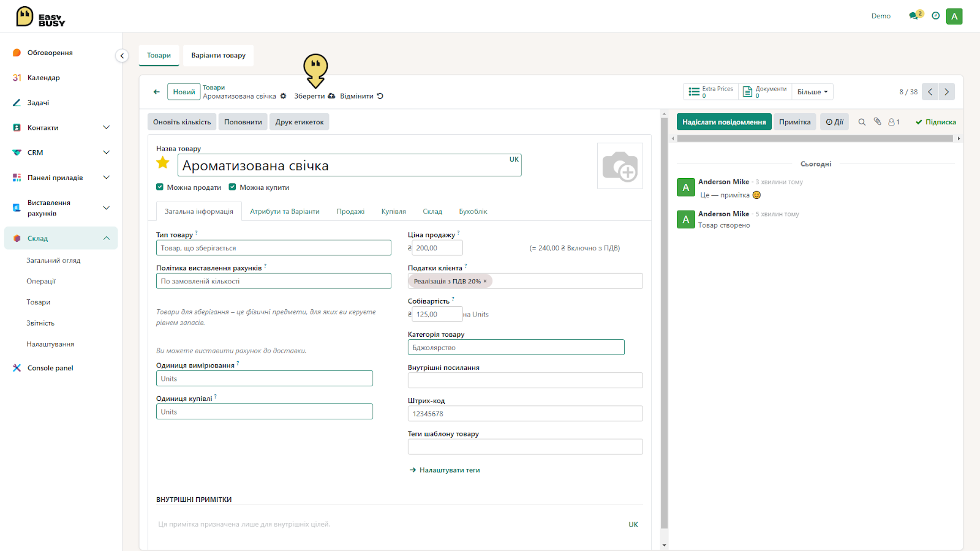Click the Поповнити button
Viewport: 980px width, 551px height.
(243, 122)
